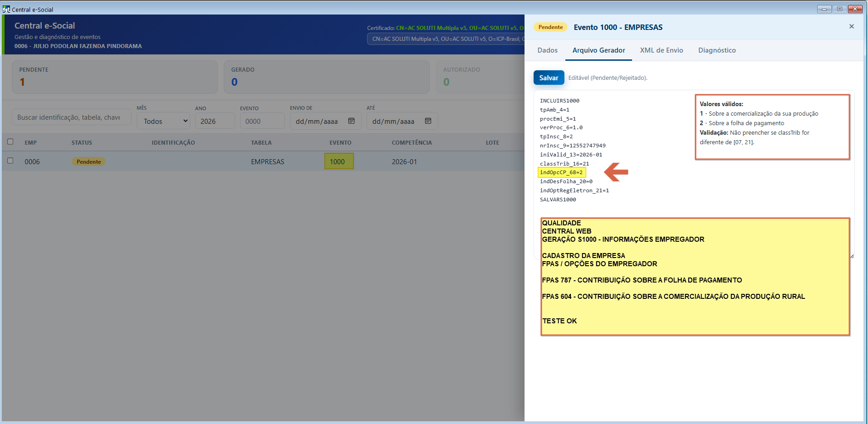Place cursor on INCLUIRS1000 line
The width and height of the screenshot is (868, 424).
point(559,101)
